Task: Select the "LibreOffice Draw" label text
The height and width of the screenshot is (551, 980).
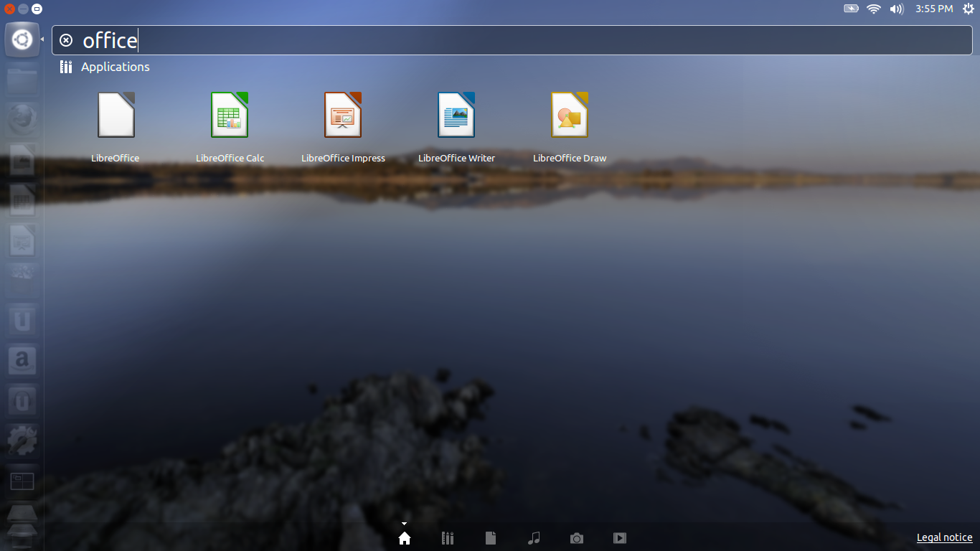Action: point(570,158)
